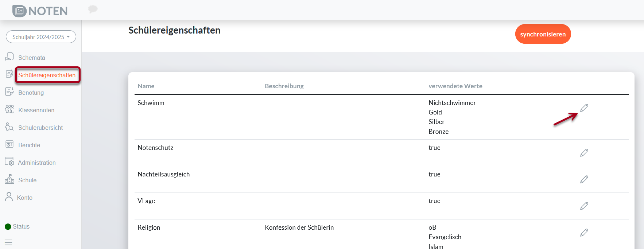Click the Schülereigenschaften page heading
The image size is (644, 249).
click(174, 30)
